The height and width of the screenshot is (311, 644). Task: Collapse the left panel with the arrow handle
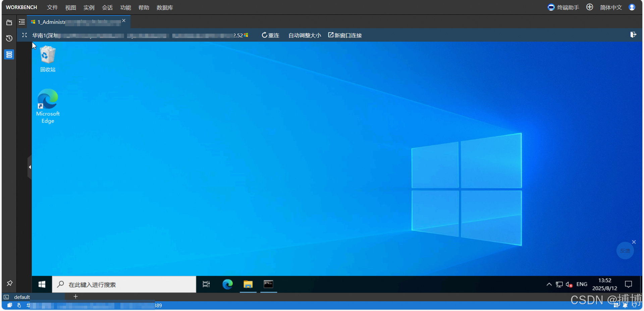pos(30,167)
